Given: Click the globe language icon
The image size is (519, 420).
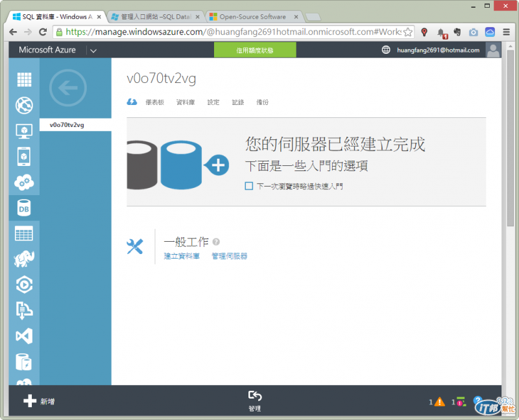Looking at the screenshot, I should coord(386,50).
